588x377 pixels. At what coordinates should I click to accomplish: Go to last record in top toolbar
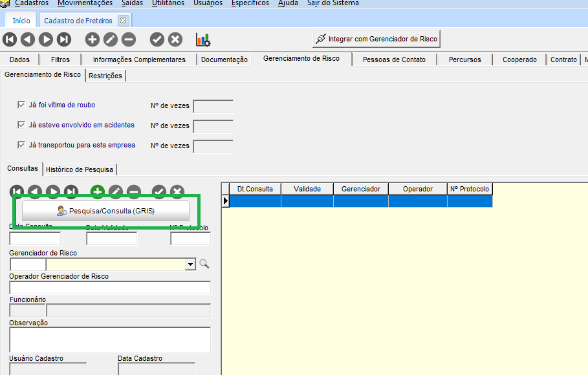click(63, 39)
